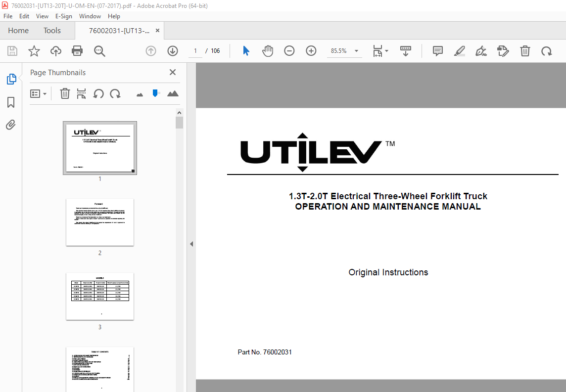Select page 1 thumbnail
Viewport: 566px width, 392px height.
(100, 148)
